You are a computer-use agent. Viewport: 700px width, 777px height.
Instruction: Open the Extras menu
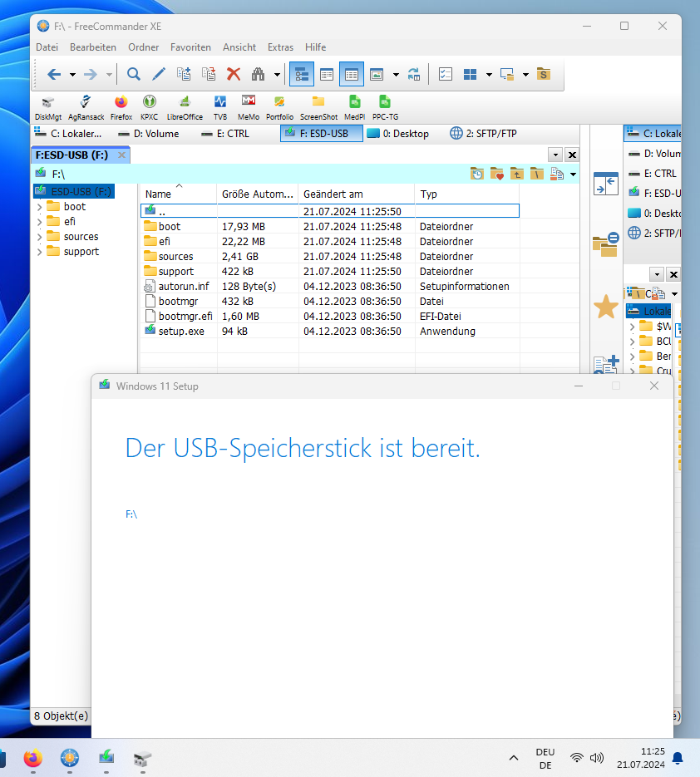click(280, 47)
